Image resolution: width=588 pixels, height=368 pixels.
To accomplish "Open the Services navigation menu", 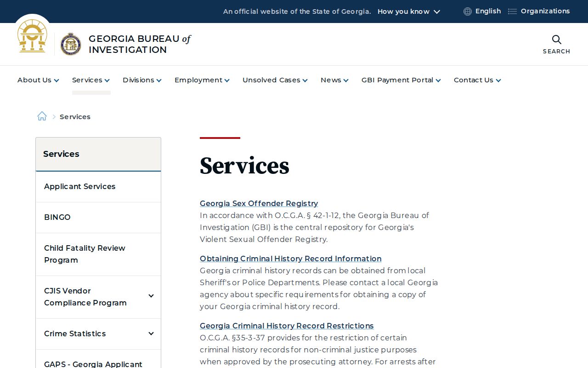I will click(91, 80).
